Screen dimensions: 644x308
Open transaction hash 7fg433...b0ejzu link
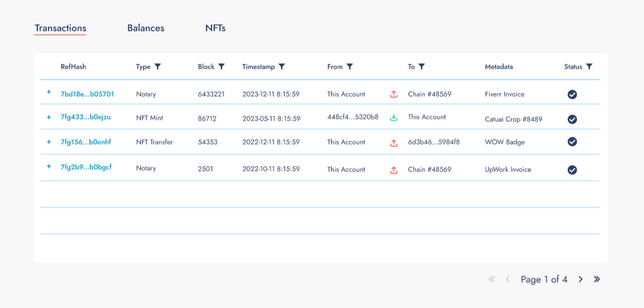tap(86, 117)
